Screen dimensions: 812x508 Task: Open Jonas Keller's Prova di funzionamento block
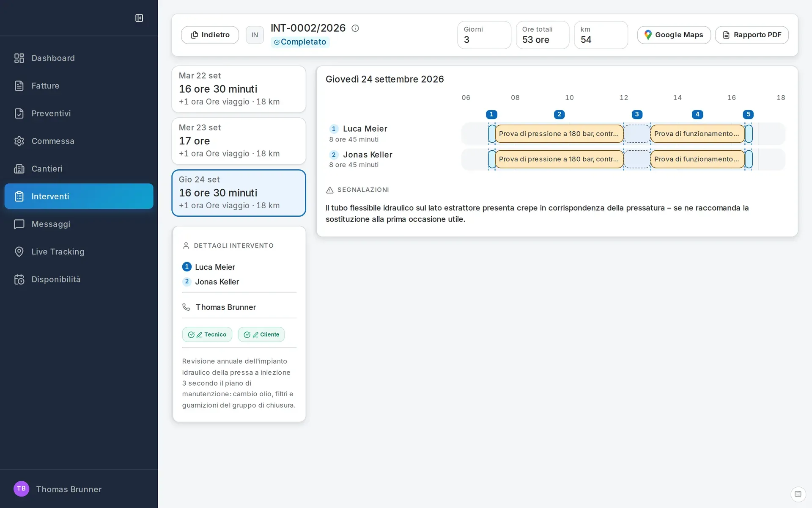697,159
